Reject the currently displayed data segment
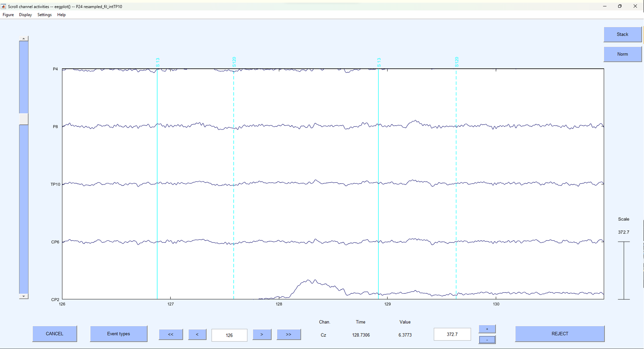The image size is (644, 349). [x=560, y=334]
